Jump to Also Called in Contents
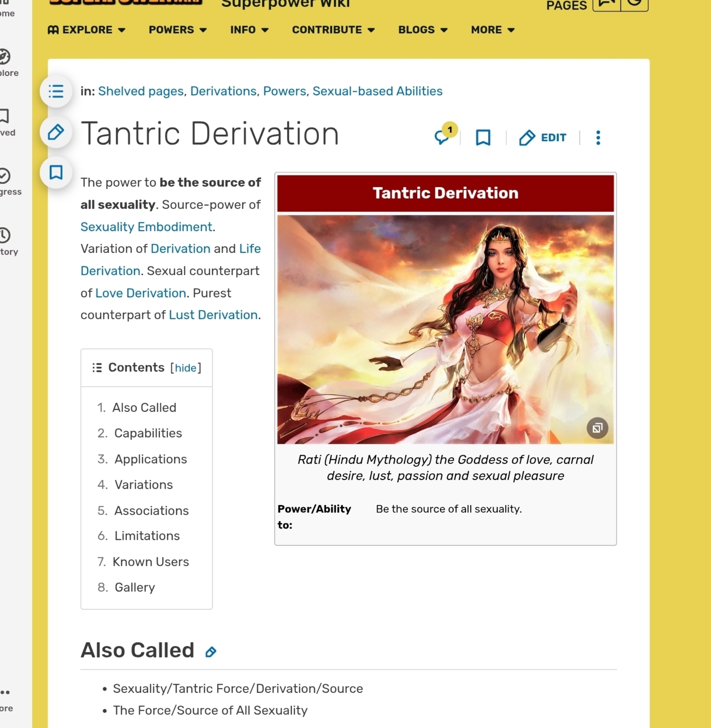The width and height of the screenshot is (711, 728). [144, 408]
